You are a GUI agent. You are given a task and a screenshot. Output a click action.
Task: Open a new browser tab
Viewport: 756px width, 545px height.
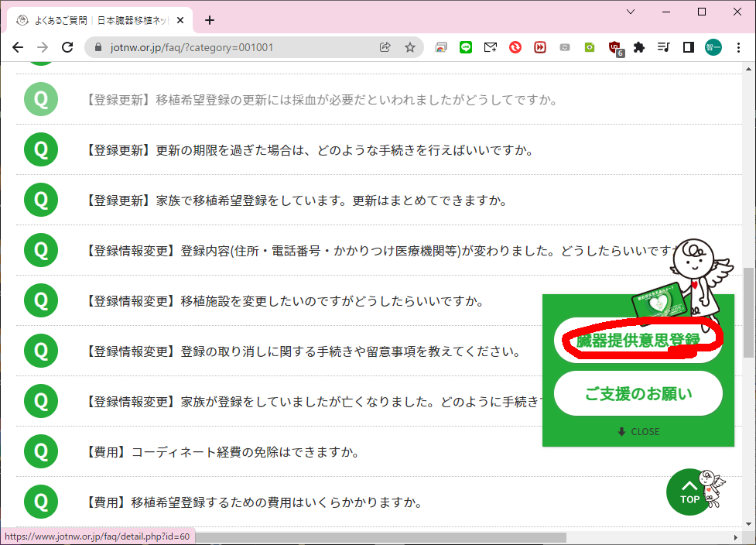point(209,20)
